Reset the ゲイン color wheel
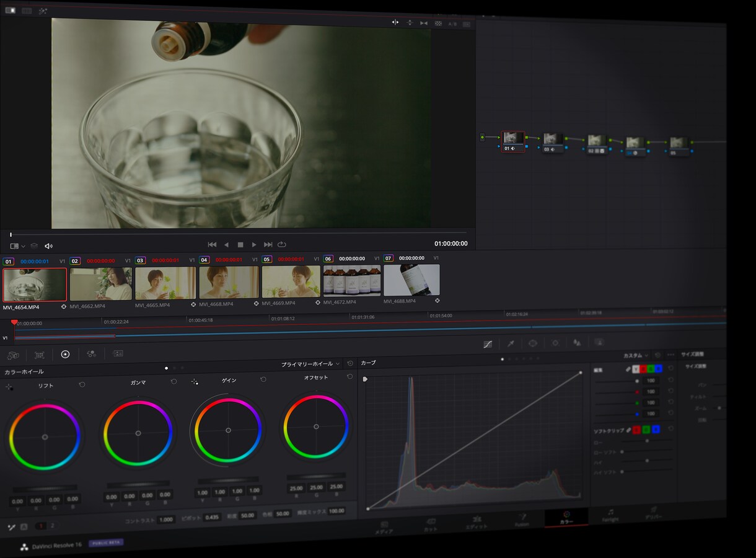Screen dimensions: 756x558 coord(263,379)
